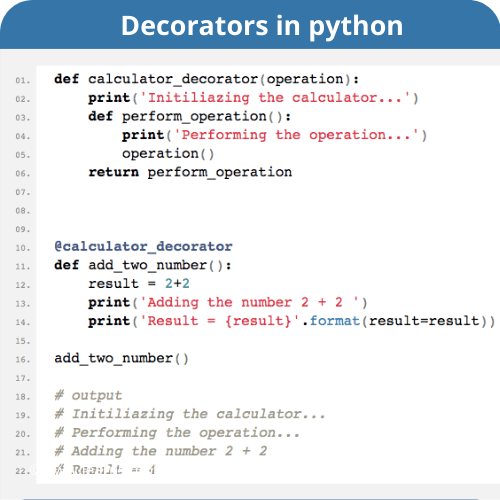Image resolution: width=500 pixels, height=500 pixels.
Task: Click the '# Initiliazing the calculator...' comment
Action: (x=190, y=414)
